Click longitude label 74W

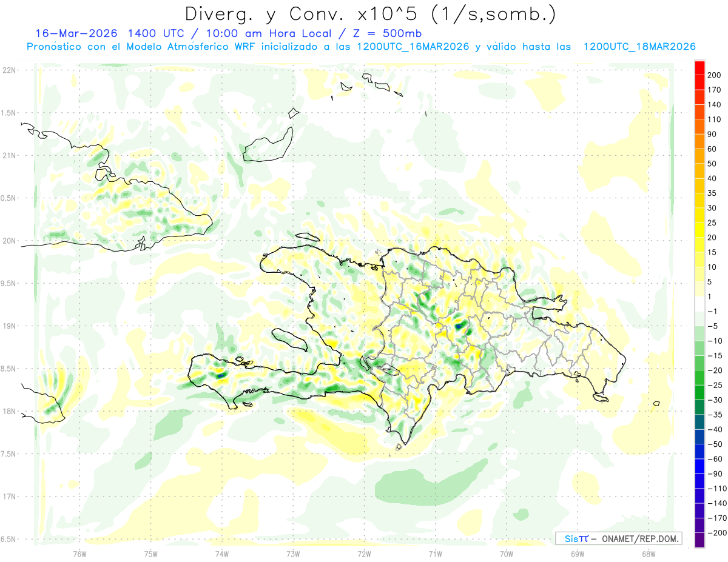coord(222,554)
